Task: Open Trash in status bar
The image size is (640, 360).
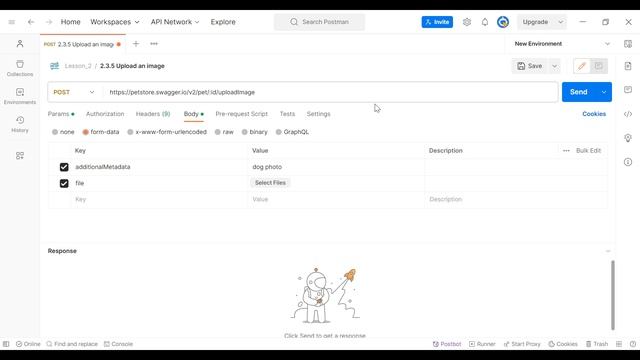Action: 597,344
